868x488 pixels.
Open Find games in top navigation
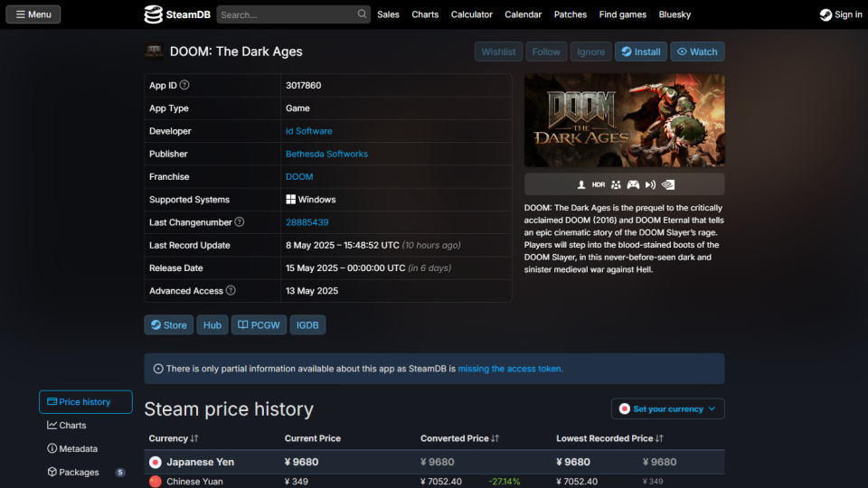pos(623,14)
